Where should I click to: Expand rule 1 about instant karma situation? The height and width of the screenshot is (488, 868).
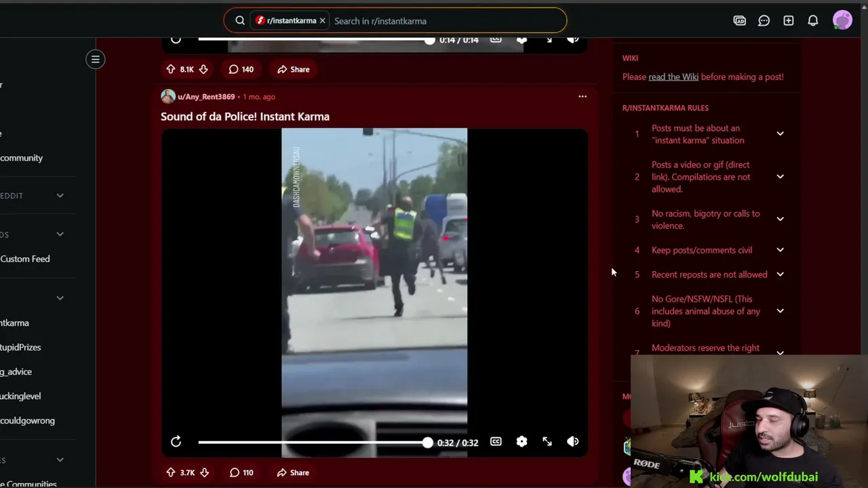pos(780,134)
